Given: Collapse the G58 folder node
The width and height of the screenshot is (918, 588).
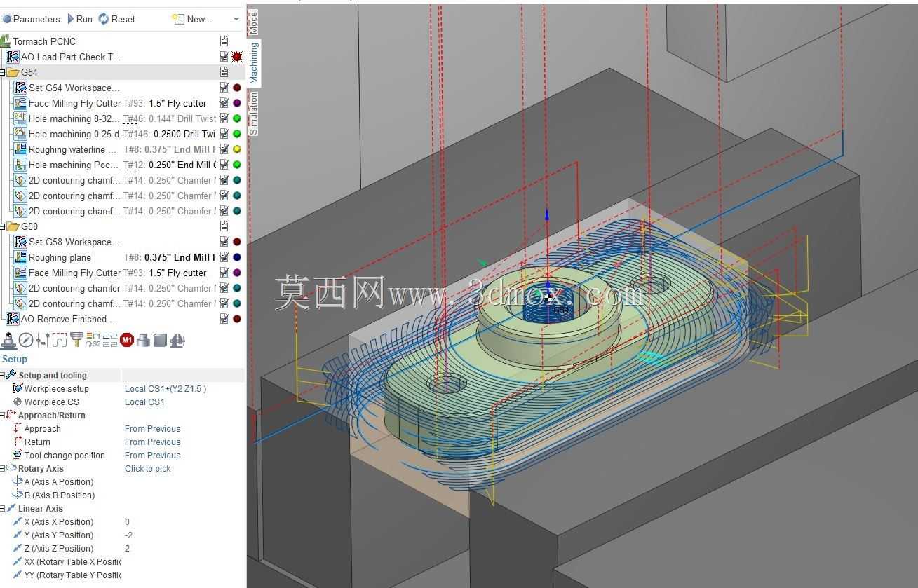Looking at the screenshot, I should click(x=2, y=226).
